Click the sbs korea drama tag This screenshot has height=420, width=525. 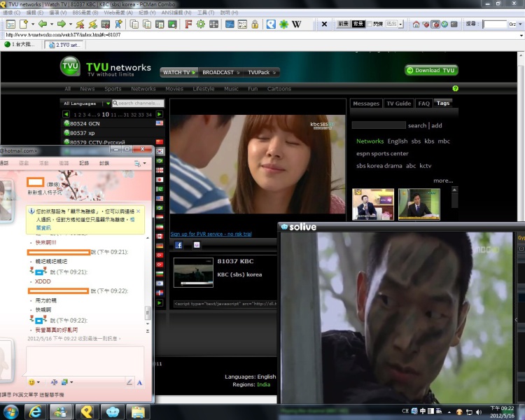pyautogui.click(x=379, y=165)
